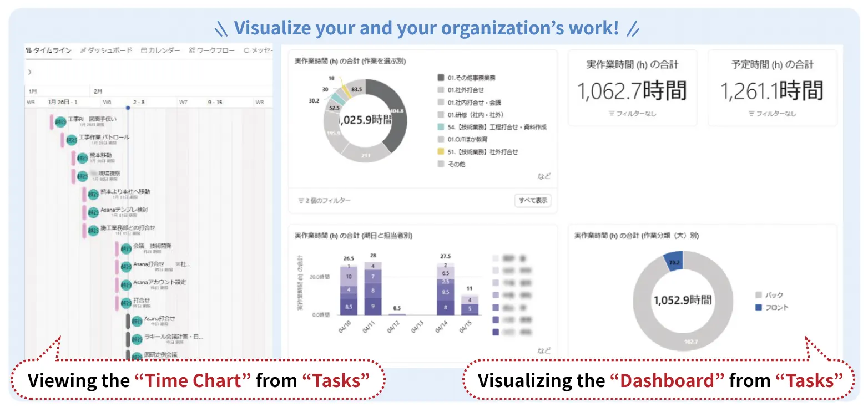Click the chart icon beside ダッシュボード
The width and height of the screenshot is (868, 407).
(x=82, y=50)
